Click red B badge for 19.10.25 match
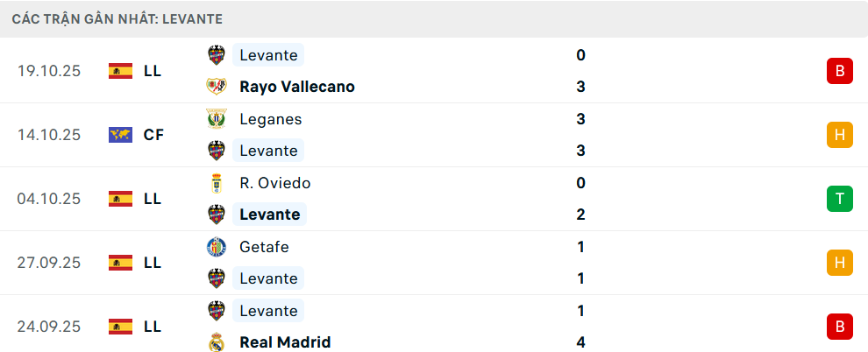This screenshot has width=868, height=352. pyautogui.click(x=839, y=71)
